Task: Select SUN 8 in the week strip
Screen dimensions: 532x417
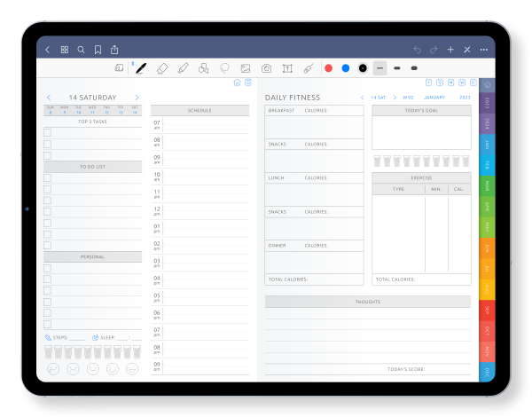Action: pos(51,110)
